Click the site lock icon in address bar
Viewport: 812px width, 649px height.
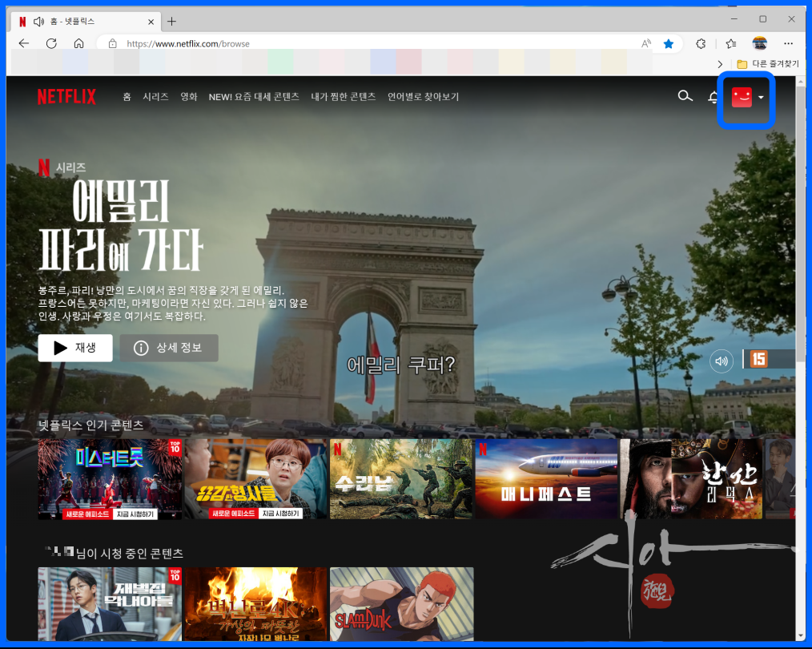112,44
